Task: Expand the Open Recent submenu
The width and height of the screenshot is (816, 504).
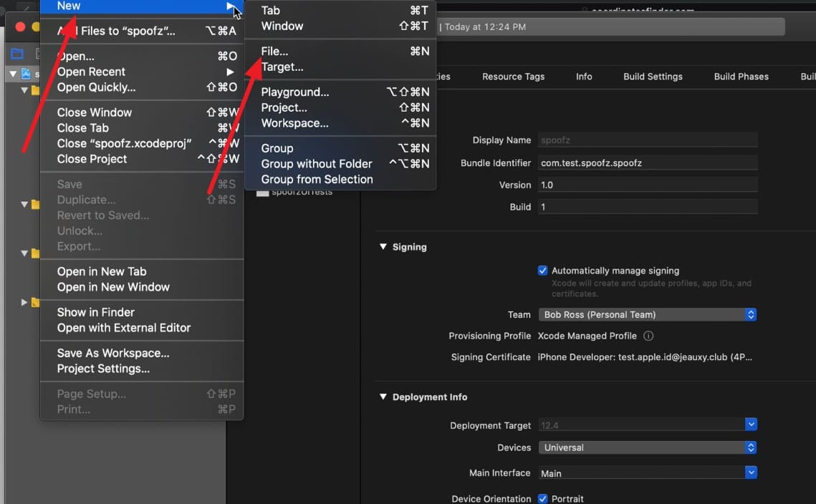Action: 142,72
